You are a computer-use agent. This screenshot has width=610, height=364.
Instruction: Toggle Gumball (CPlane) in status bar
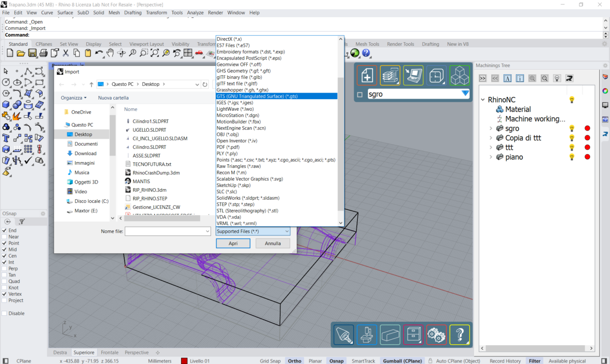click(x=401, y=361)
